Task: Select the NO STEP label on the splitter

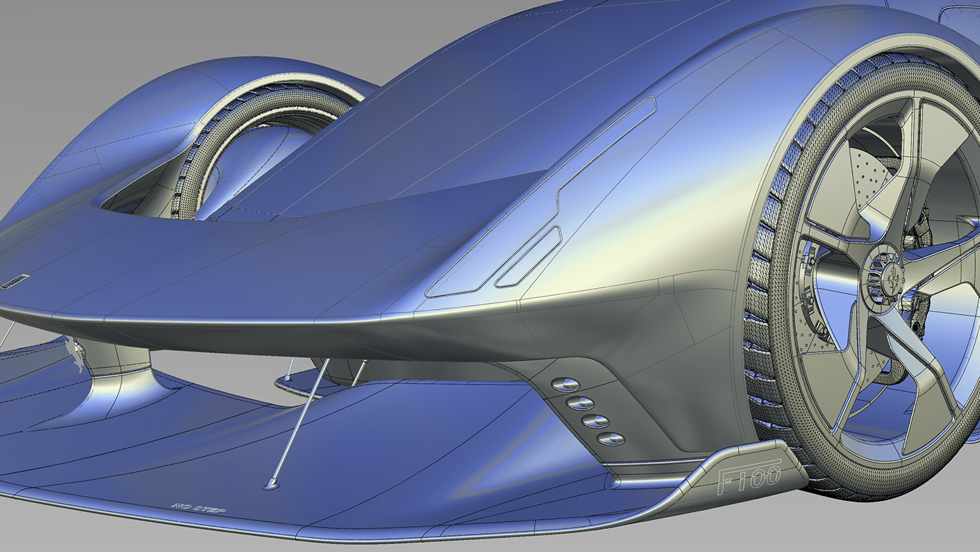Action: 198,506
